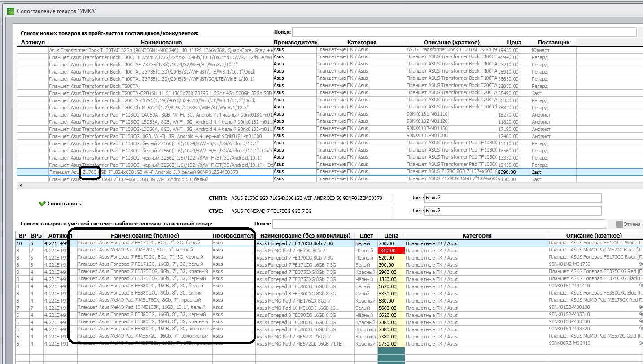This screenshot has height=364, width=643.
Task: Click the Наименование (без кириллицы) column header
Action: coord(305,235)
